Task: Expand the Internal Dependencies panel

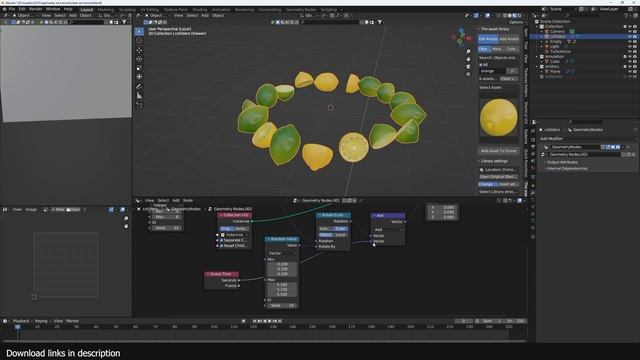Action: pyautogui.click(x=567, y=168)
